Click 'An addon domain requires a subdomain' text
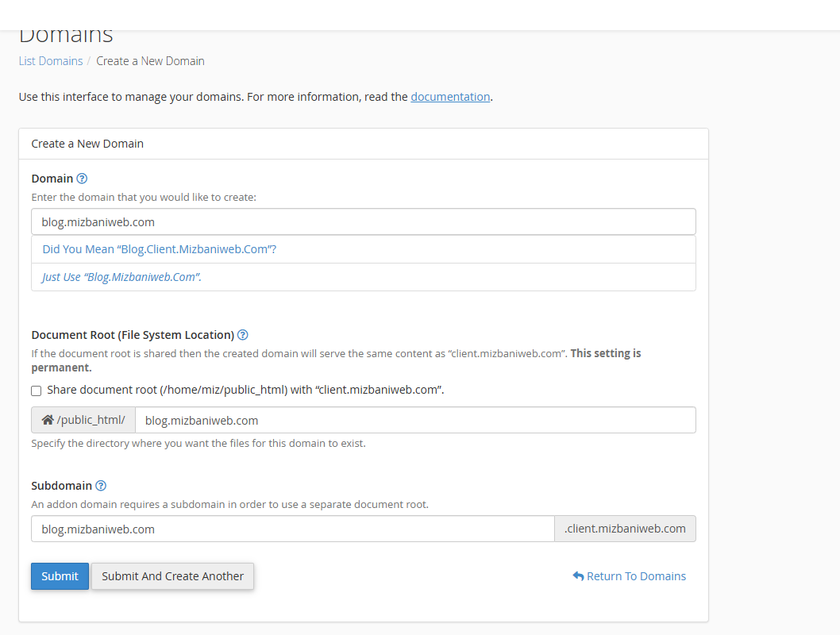This screenshot has width=840, height=635. tap(229, 504)
